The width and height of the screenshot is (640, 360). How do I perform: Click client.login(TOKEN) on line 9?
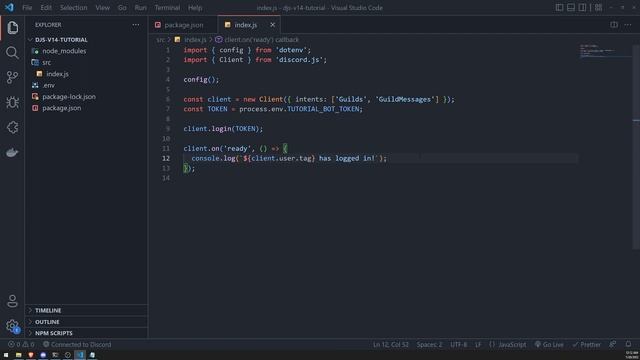(222, 129)
